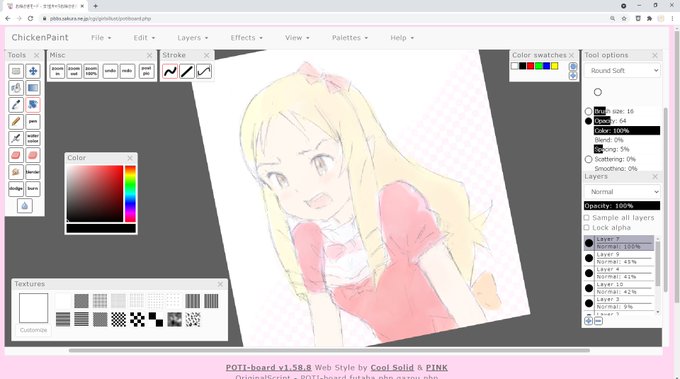The height and width of the screenshot is (379, 680).
Task: Open the Edit menu
Action: (144, 38)
